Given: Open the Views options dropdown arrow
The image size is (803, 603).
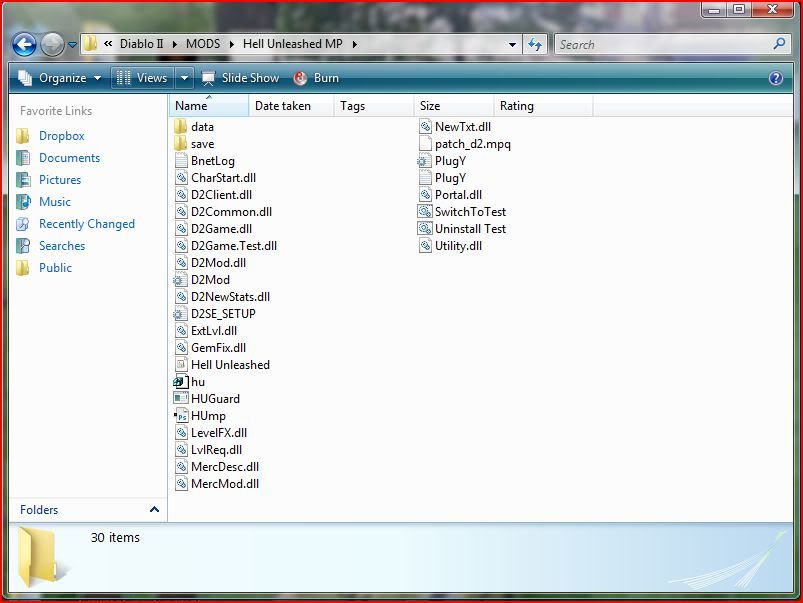Looking at the screenshot, I should 184,78.
